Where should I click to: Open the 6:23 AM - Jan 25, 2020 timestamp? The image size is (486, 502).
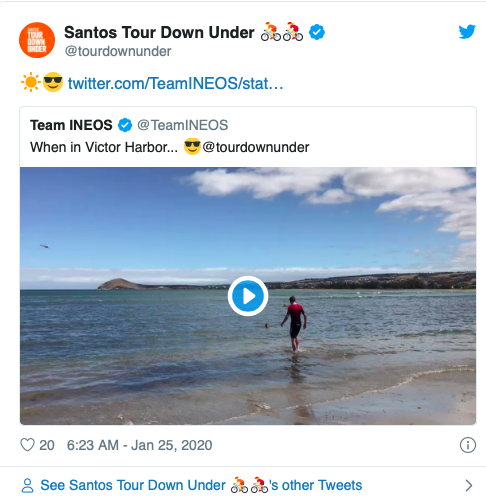click(x=139, y=445)
